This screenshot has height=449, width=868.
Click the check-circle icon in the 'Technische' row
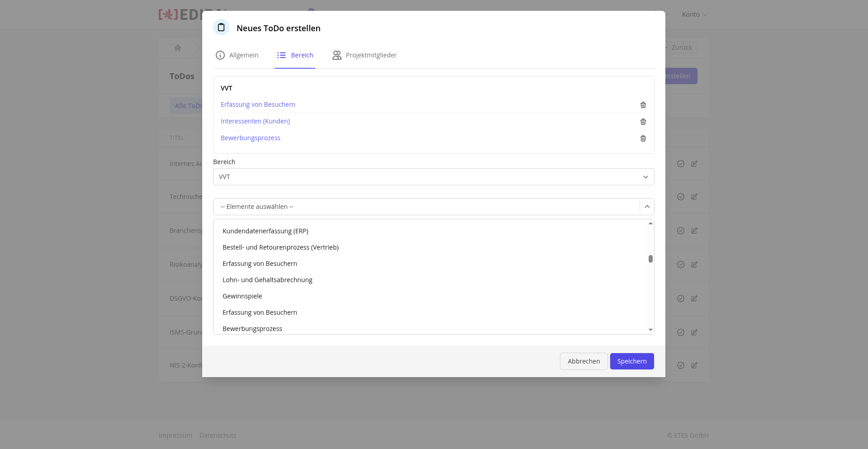pos(681,197)
